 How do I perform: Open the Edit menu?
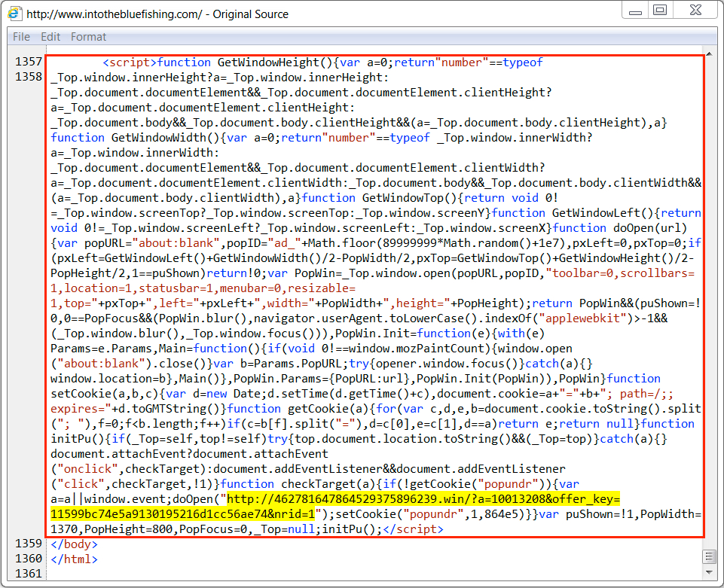point(50,37)
